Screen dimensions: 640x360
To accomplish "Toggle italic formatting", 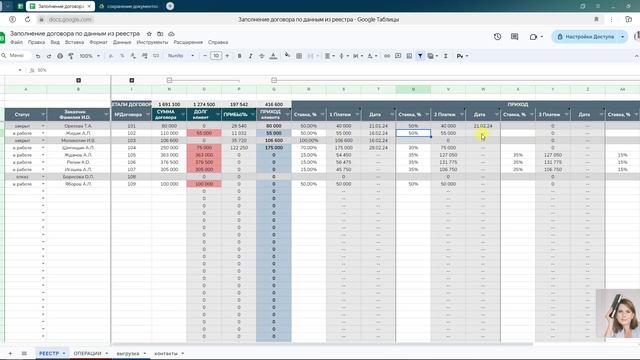I will click(251, 56).
